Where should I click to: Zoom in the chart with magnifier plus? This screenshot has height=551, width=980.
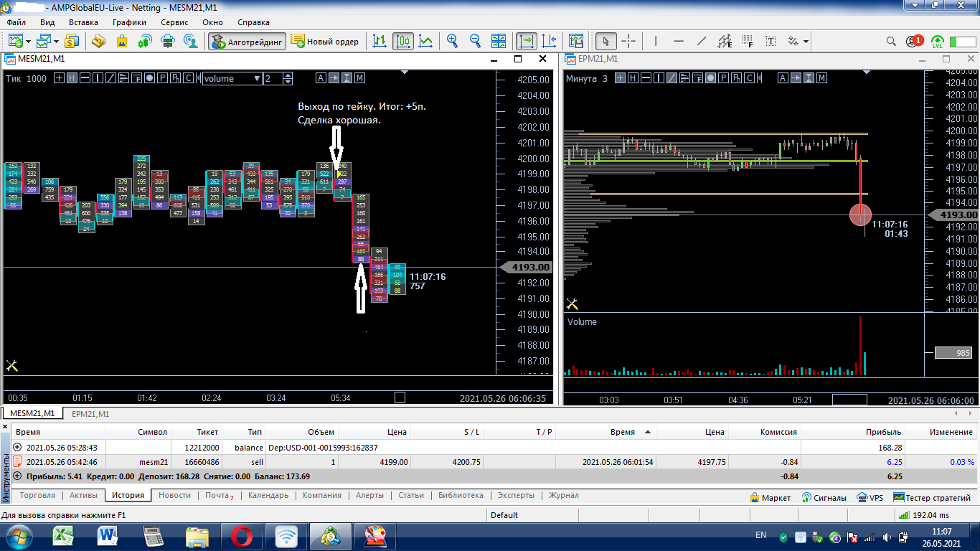pyautogui.click(x=452, y=41)
